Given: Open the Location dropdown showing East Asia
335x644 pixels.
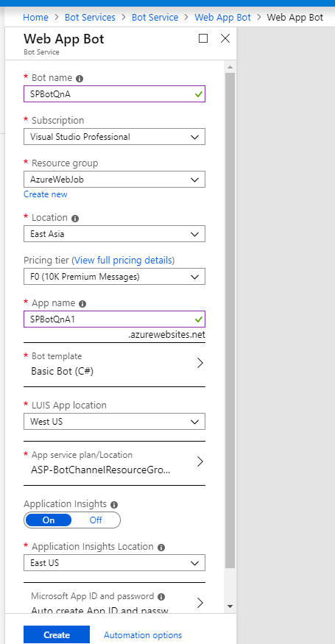Looking at the screenshot, I should 114,234.
